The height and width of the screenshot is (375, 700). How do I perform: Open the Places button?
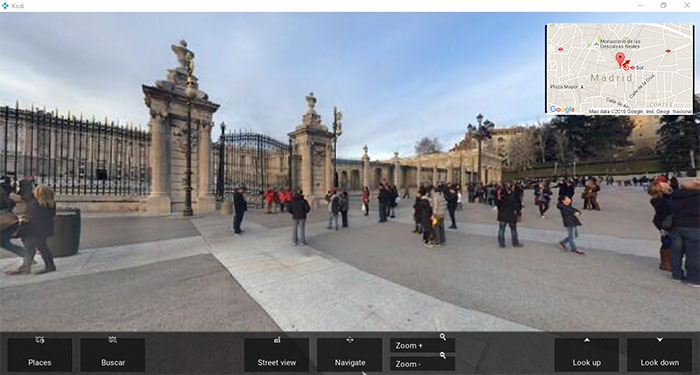tap(40, 354)
